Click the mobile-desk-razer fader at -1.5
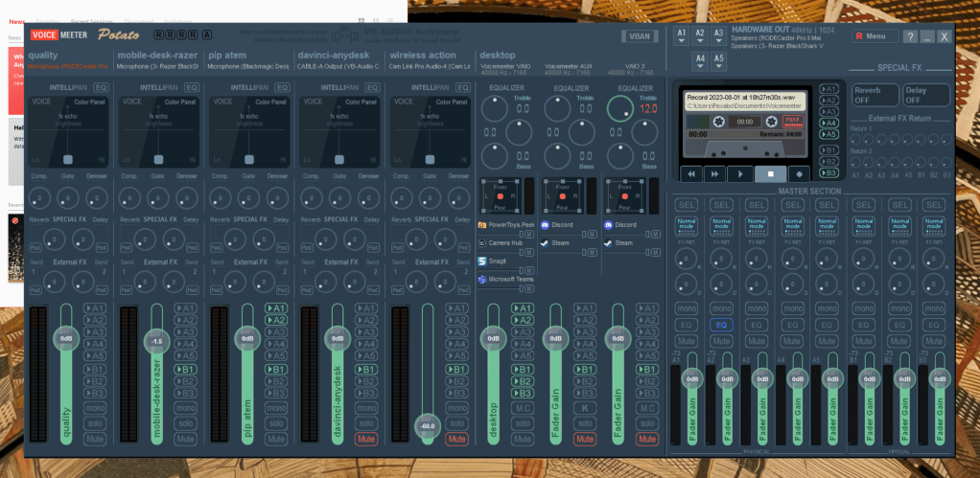Image resolution: width=980 pixels, height=478 pixels. pos(157,341)
